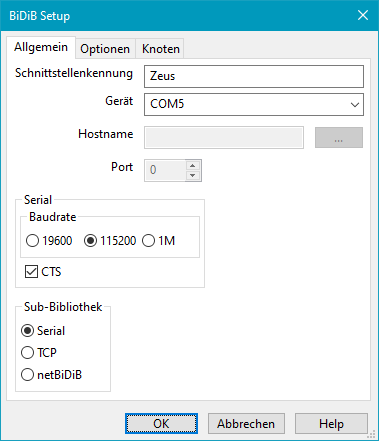Open the Knoten tab

161,49
